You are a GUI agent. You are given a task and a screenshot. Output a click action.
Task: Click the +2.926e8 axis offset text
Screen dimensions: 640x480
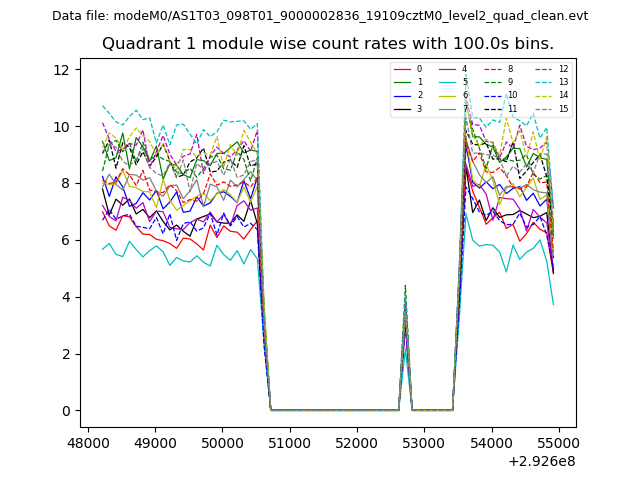tap(541, 461)
